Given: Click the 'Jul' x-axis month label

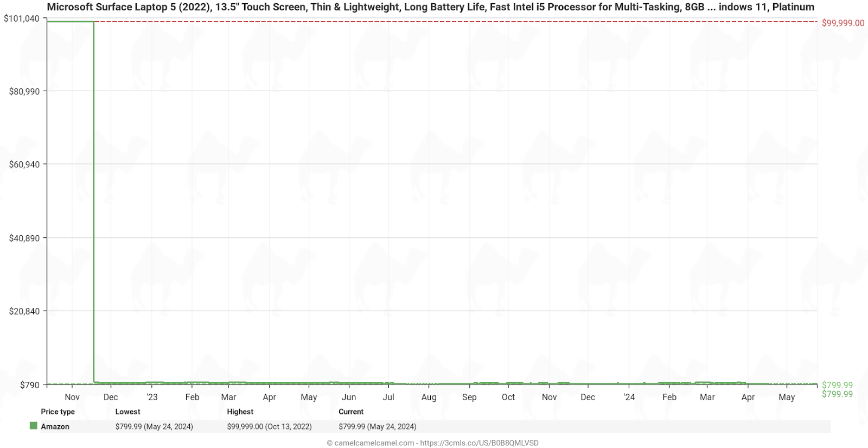Looking at the screenshot, I should (x=388, y=397).
